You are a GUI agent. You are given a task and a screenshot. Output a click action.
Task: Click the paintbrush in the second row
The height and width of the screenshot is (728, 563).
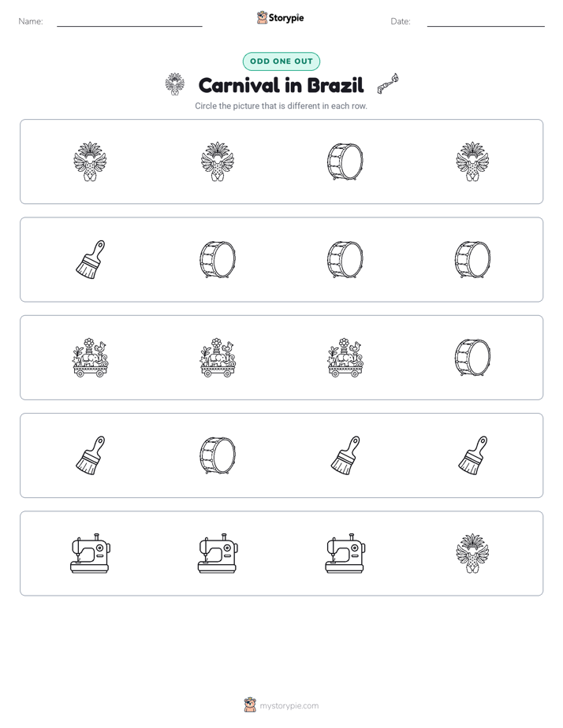pyautogui.click(x=90, y=259)
